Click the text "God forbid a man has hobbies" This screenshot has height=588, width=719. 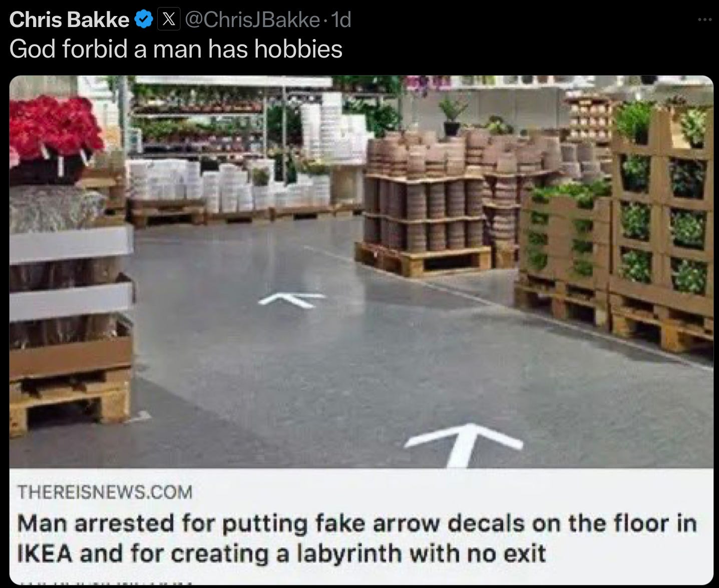[x=176, y=49]
